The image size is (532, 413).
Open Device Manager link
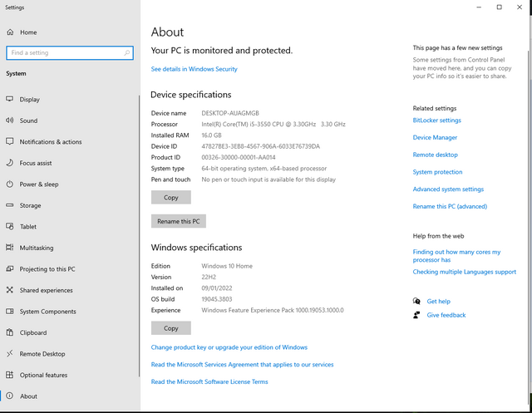tap(435, 137)
